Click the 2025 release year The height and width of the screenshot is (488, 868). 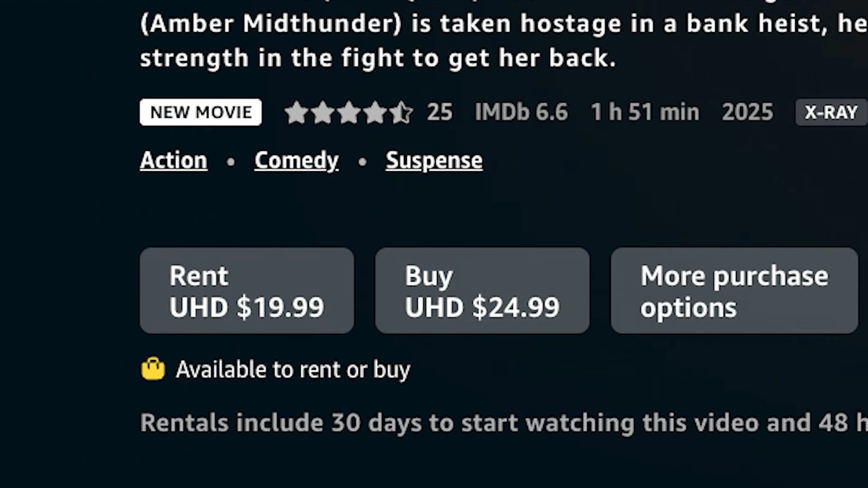tap(747, 112)
